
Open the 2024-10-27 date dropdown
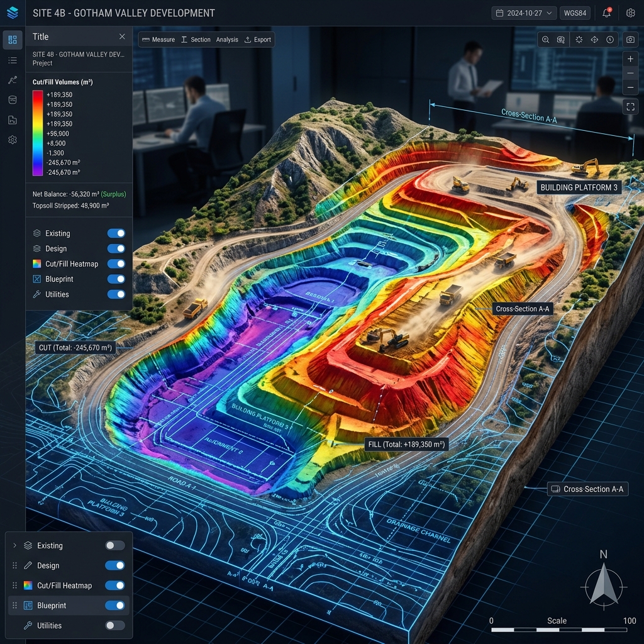(x=524, y=13)
